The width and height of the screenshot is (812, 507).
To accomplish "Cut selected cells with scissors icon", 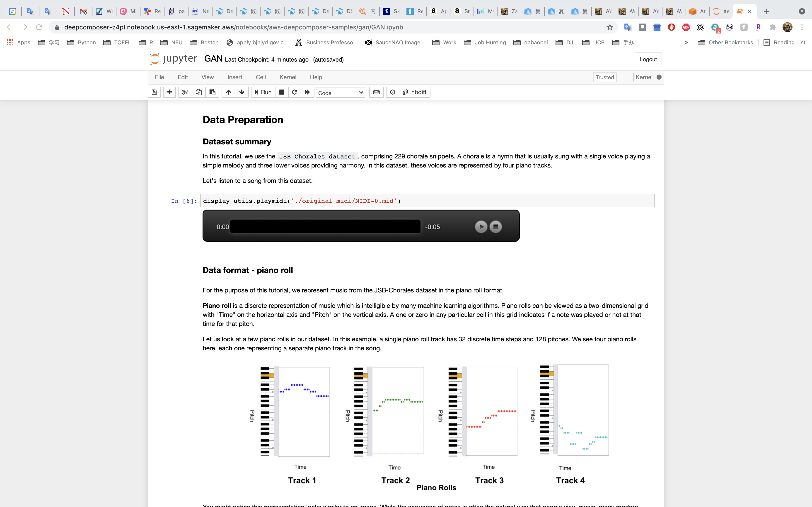I will pyautogui.click(x=185, y=92).
